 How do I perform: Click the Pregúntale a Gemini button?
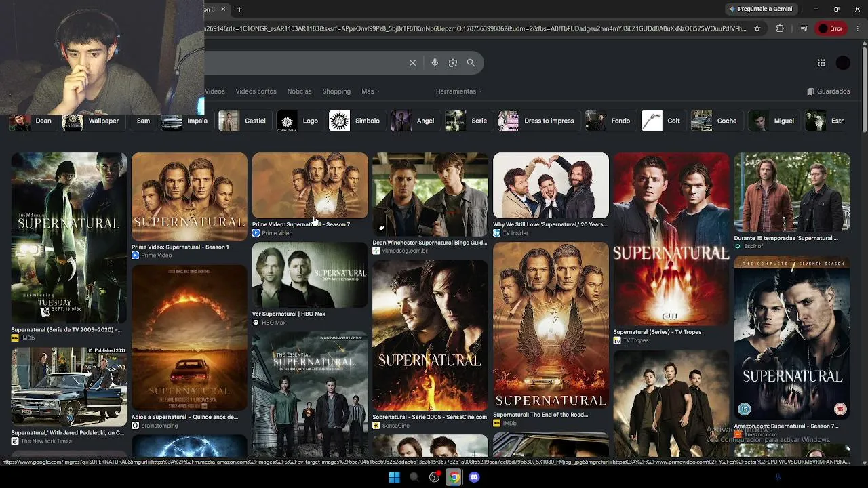tap(760, 9)
